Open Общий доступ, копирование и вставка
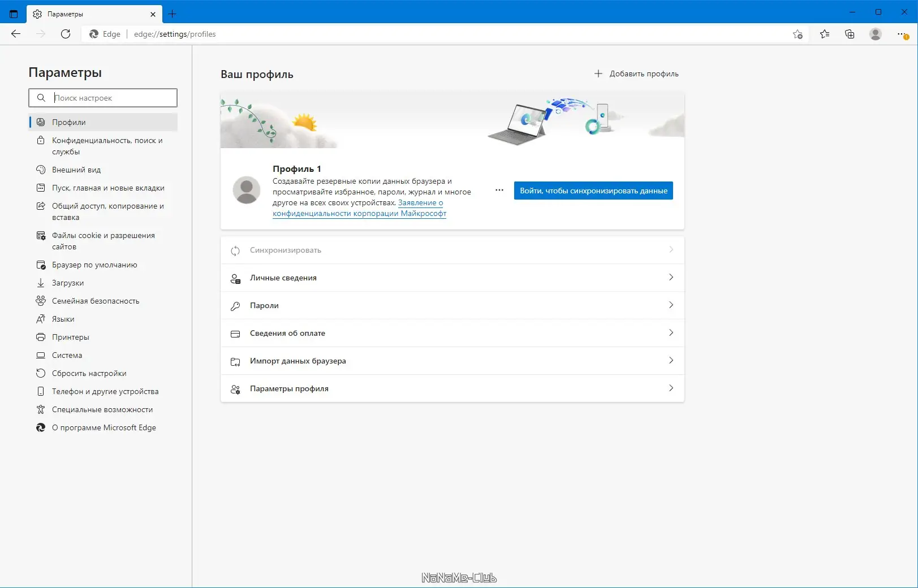The width and height of the screenshot is (918, 588). tap(103, 211)
